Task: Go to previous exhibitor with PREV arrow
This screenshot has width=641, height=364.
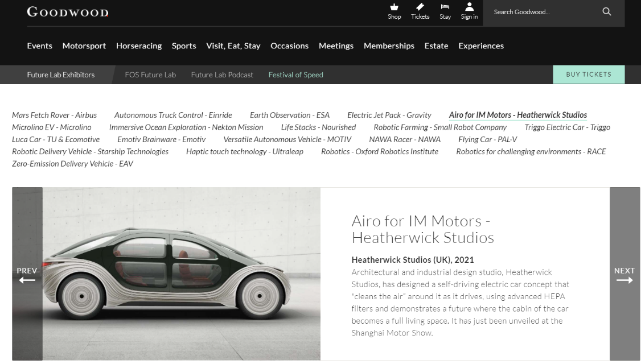Action: coord(27,275)
